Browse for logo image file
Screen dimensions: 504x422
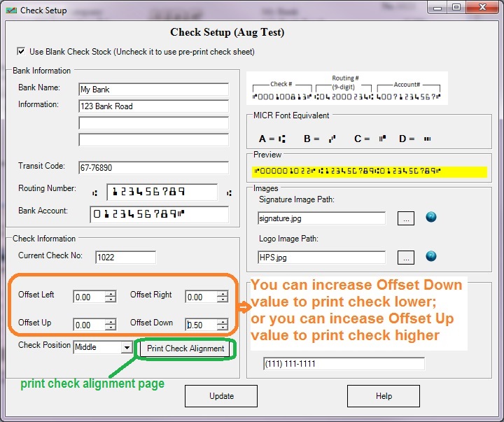point(407,257)
